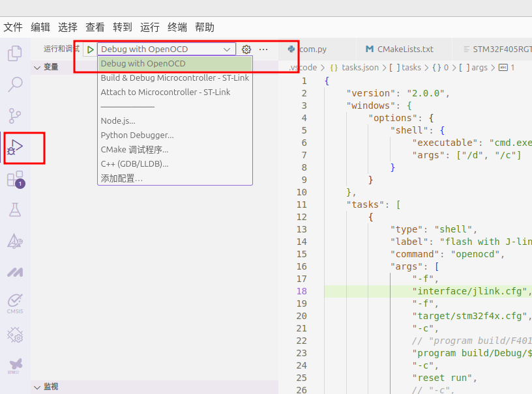Choose Build & Debug Microcontroller - ST-Link
The height and width of the screenshot is (394, 532).
(x=175, y=78)
